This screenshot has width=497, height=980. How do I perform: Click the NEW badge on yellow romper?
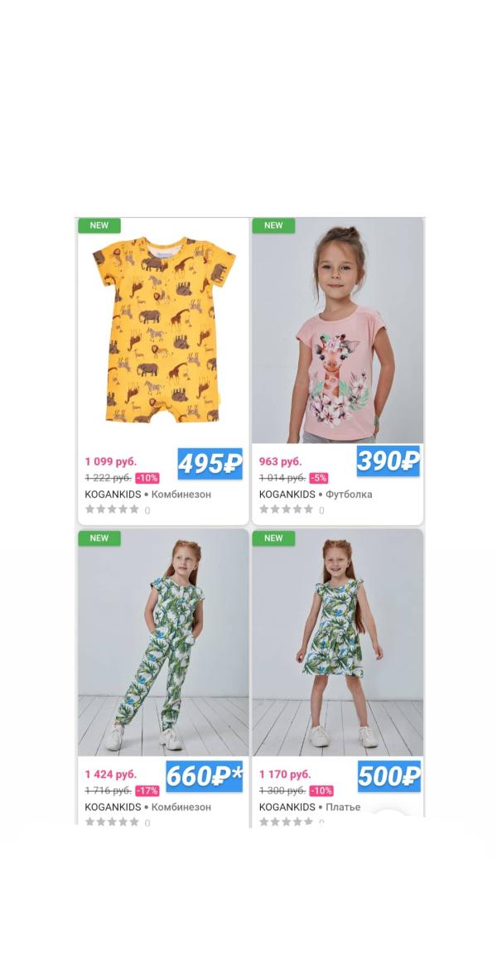pyautogui.click(x=99, y=225)
